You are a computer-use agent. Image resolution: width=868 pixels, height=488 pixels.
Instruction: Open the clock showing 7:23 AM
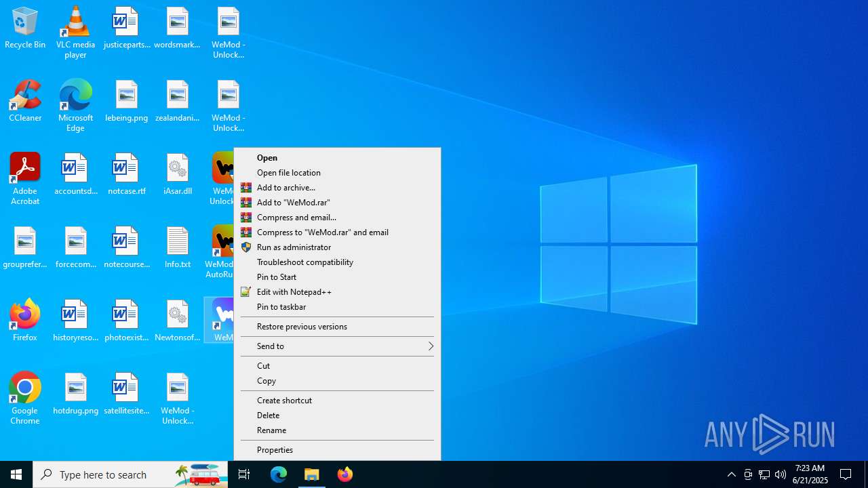[810, 474]
